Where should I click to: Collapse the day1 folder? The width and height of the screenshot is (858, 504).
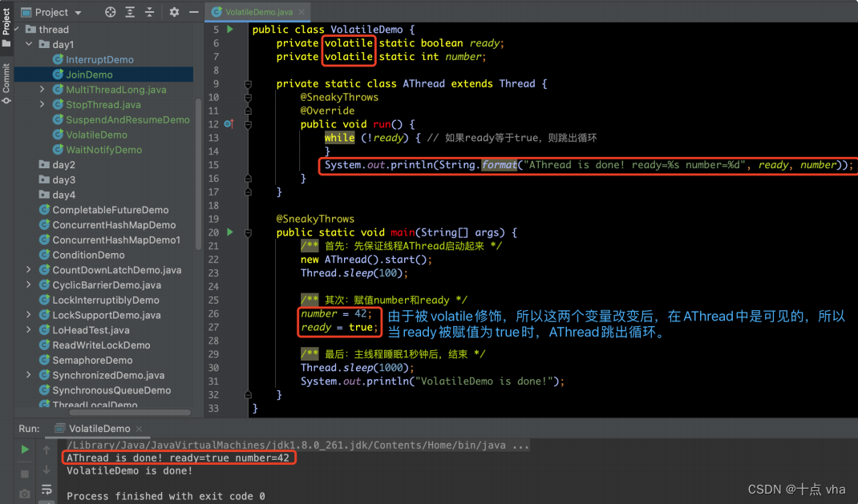[x=26, y=44]
